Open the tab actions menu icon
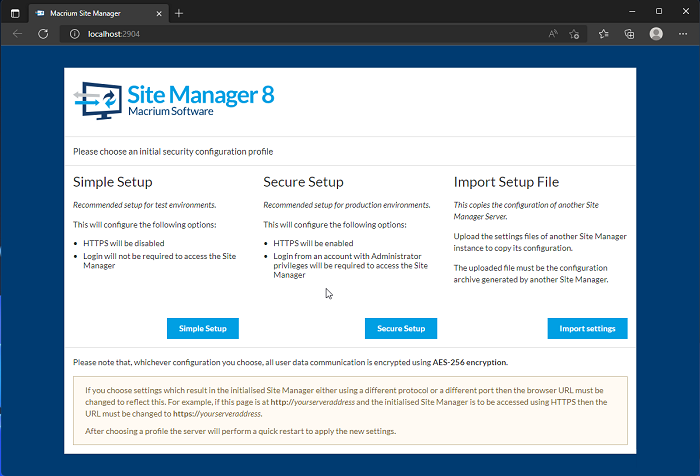700x476 pixels. pos(14,12)
